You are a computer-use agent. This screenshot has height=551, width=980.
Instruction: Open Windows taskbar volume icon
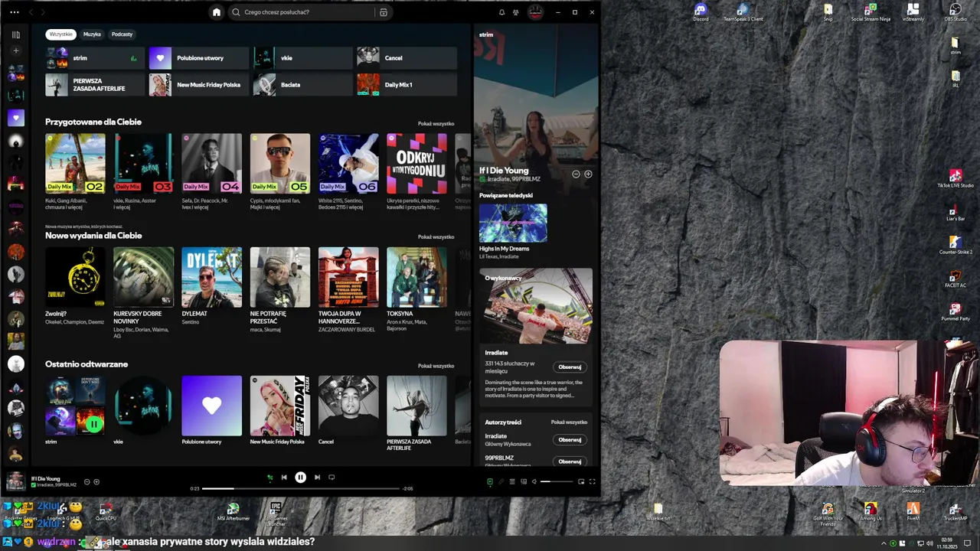(929, 543)
